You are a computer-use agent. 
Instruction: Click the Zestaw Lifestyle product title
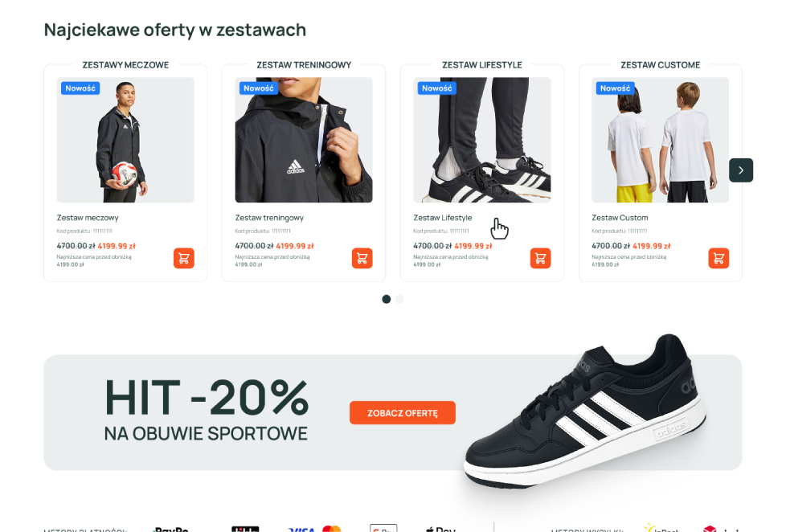click(x=443, y=218)
